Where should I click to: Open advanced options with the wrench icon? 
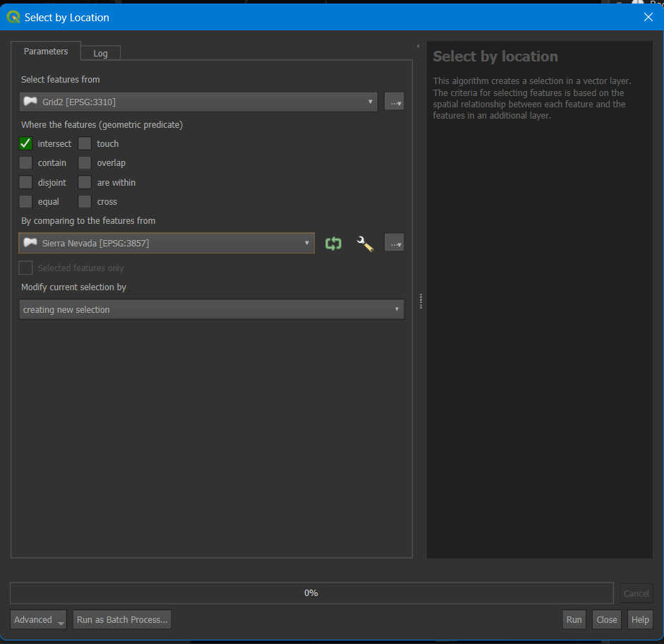(x=365, y=242)
